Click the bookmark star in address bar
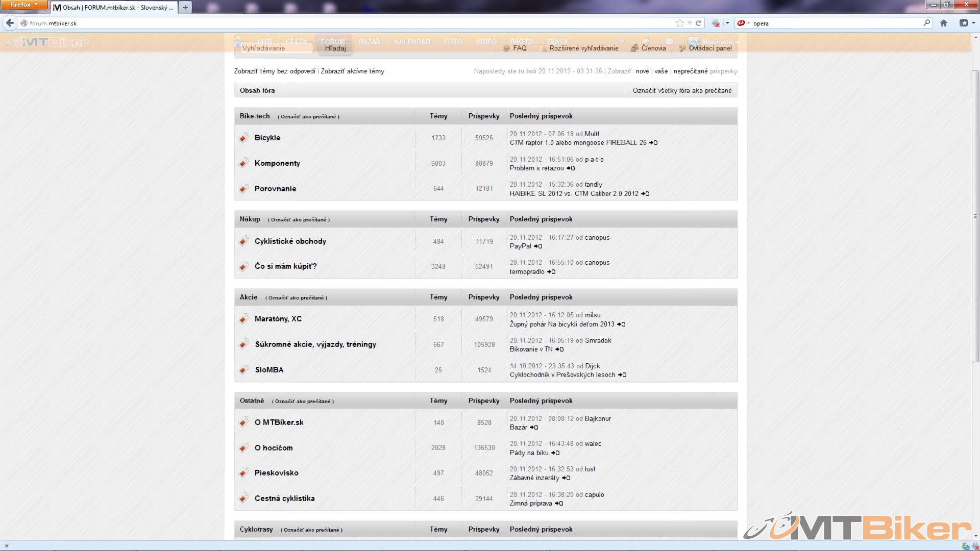 (x=679, y=23)
